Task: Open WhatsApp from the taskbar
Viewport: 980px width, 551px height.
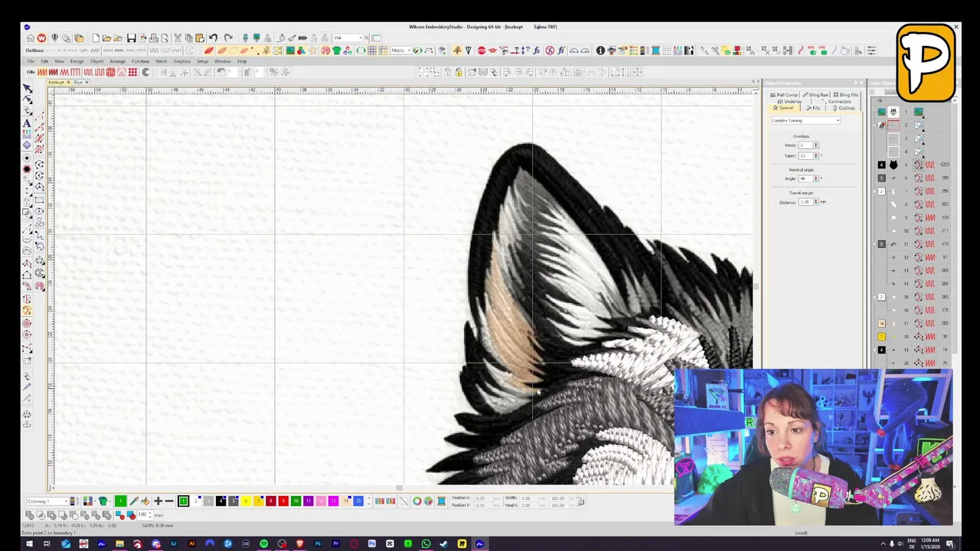Action: pyautogui.click(x=426, y=544)
